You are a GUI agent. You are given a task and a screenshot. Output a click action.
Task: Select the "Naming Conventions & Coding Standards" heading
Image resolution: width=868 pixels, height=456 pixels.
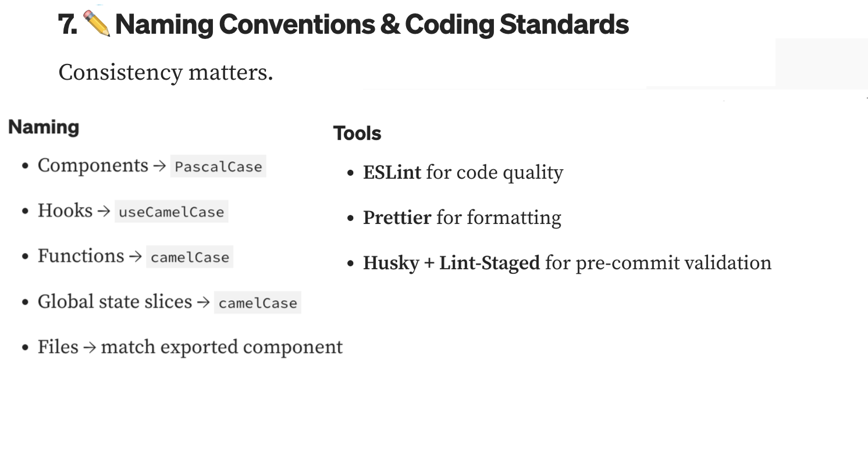pyautogui.click(x=372, y=24)
